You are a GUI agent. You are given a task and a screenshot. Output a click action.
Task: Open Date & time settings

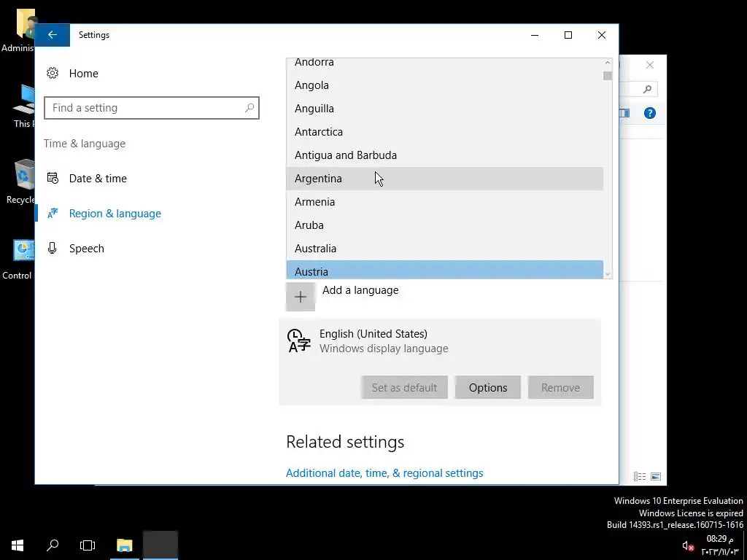click(x=98, y=179)
